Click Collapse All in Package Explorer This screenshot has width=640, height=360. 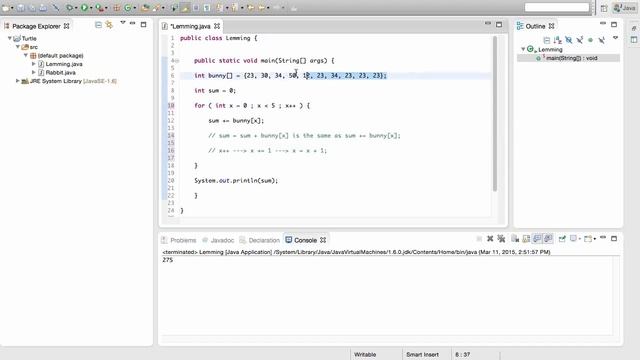(98, 25)
